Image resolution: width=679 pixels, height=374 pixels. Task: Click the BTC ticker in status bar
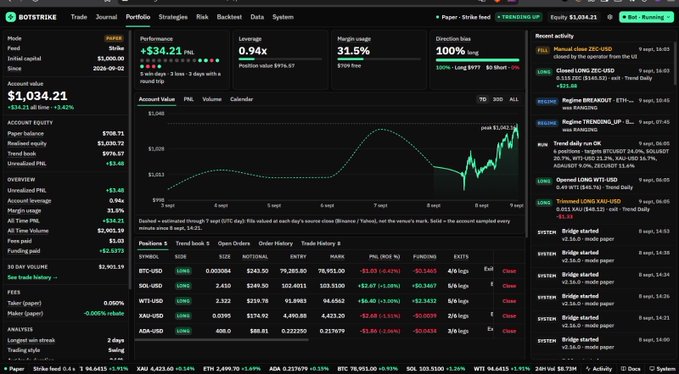click(x=368, y=369)
